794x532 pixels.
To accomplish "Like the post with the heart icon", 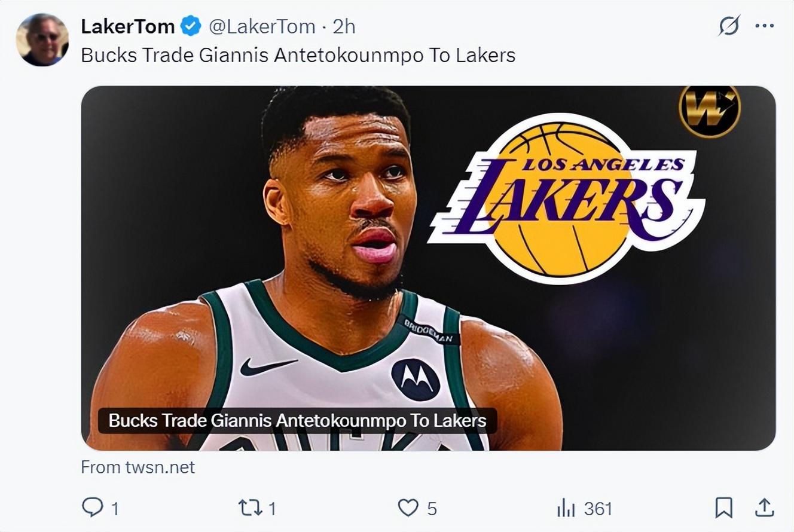I will (x=408, y=508).
